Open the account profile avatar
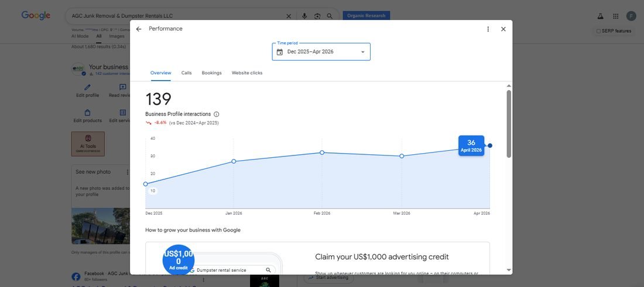The image size is (644, 287). pyautogui.click(x=631, y=16)
